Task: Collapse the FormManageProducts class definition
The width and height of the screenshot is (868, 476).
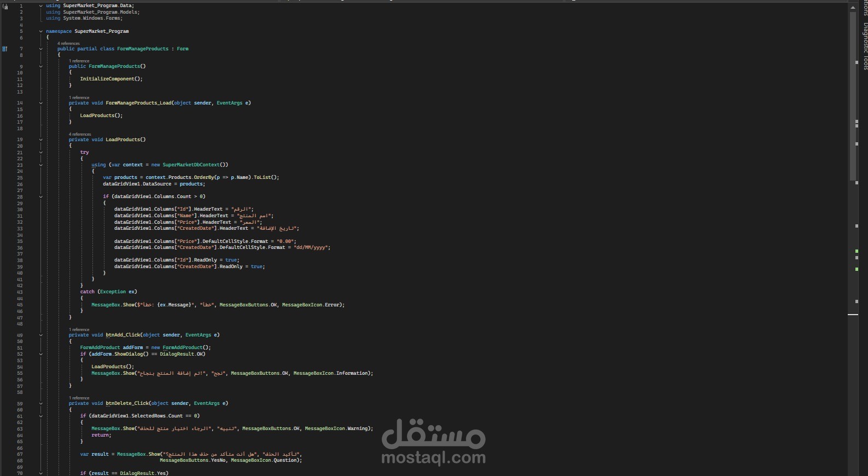Action: (41, 49)
